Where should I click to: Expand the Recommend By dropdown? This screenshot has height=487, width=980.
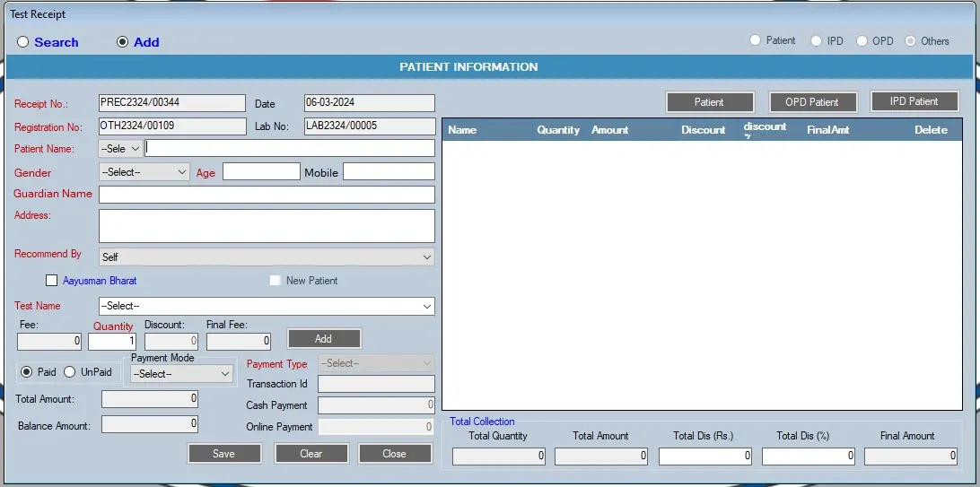(x=267, y=257)
